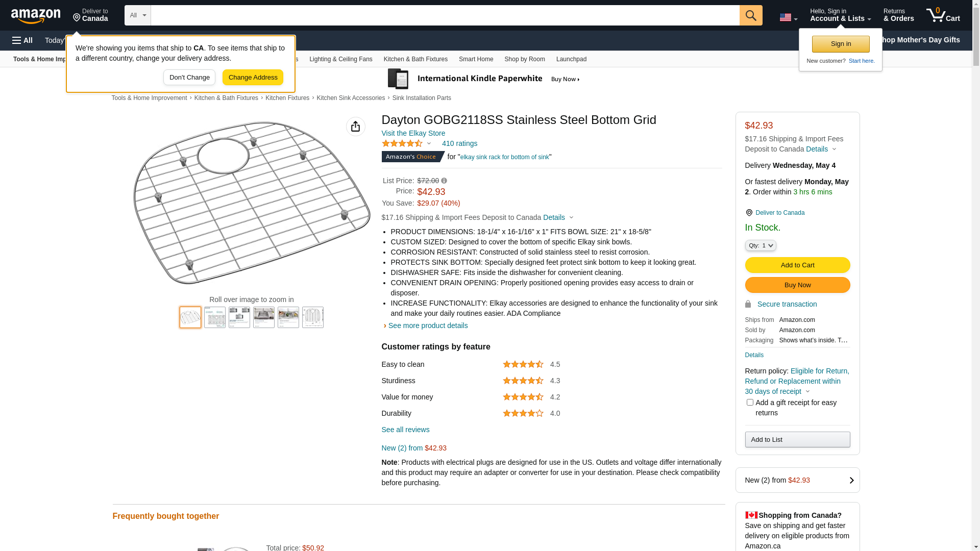Image resolution: width=980 pixels, height=551 pixels.
Task: Click the search magnifier button
Action: 751,15
